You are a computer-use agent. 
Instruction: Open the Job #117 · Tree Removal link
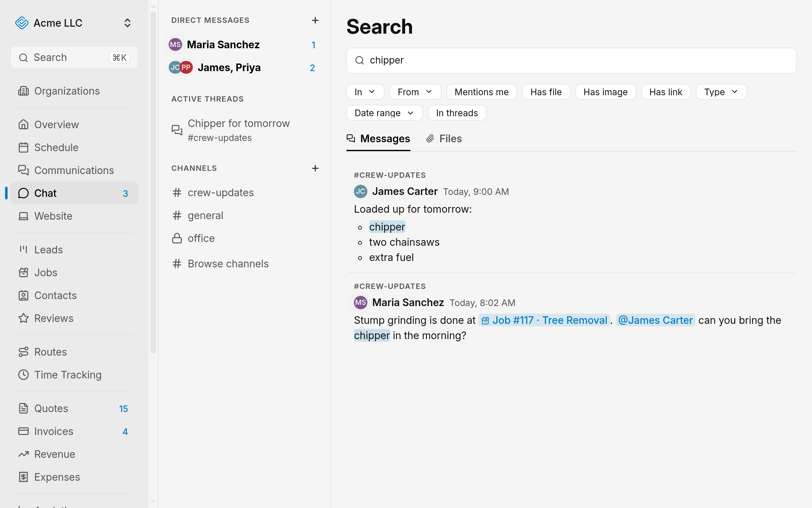coord(544,320)
